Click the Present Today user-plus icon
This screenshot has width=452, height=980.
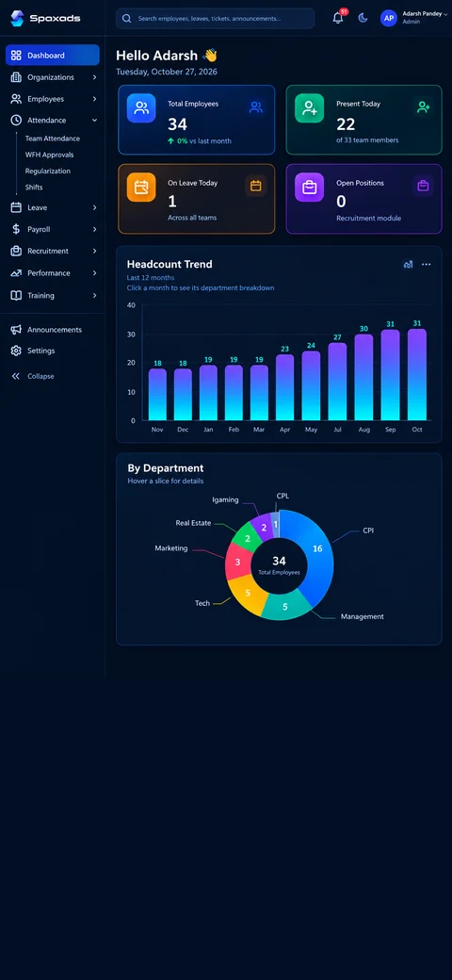(x=310, y=108)
